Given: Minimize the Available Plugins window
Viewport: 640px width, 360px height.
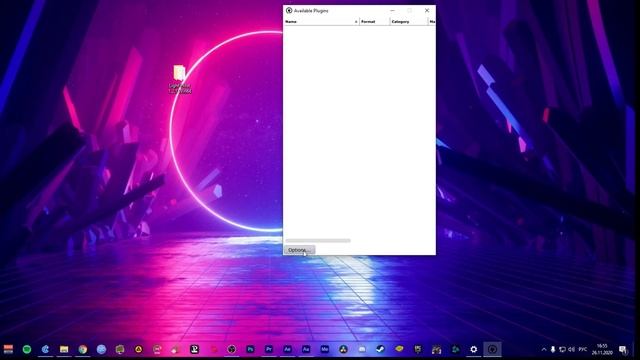Looking at the screenshot, I should pos(392,11).
